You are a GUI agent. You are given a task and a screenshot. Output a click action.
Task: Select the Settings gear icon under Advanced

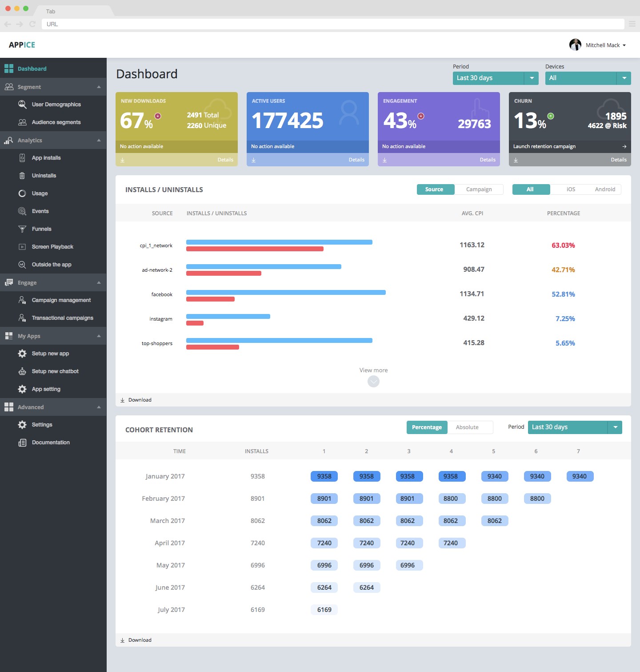point(22,425)
